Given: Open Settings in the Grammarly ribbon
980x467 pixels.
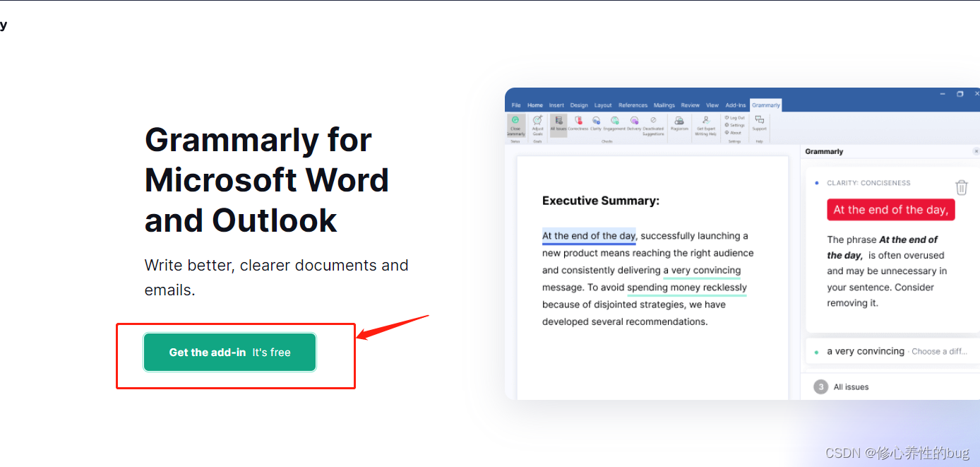Looking at the screenshot, I should (x=734, y=125).
